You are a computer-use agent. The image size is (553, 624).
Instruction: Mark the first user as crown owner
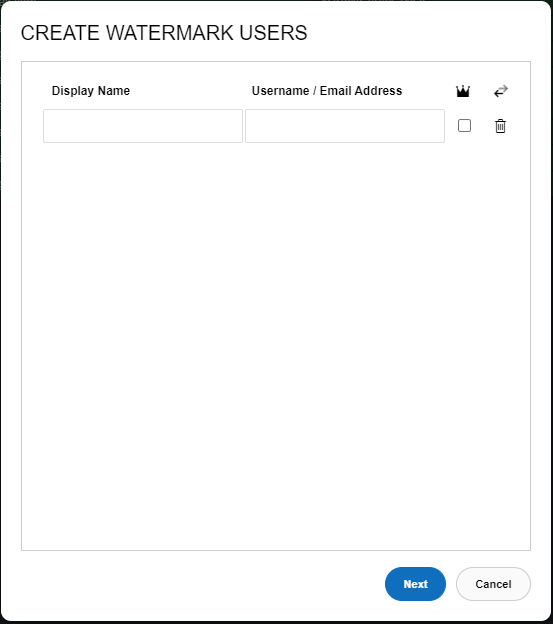(464, 126)
